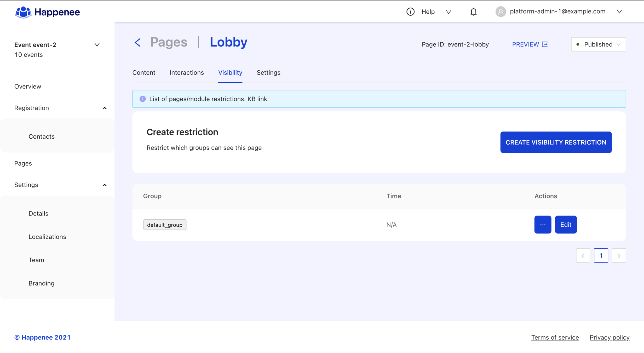Open the three-dots actions button for default_group
This screenshot has height=353, width=644.
click(x=543, y=225)
